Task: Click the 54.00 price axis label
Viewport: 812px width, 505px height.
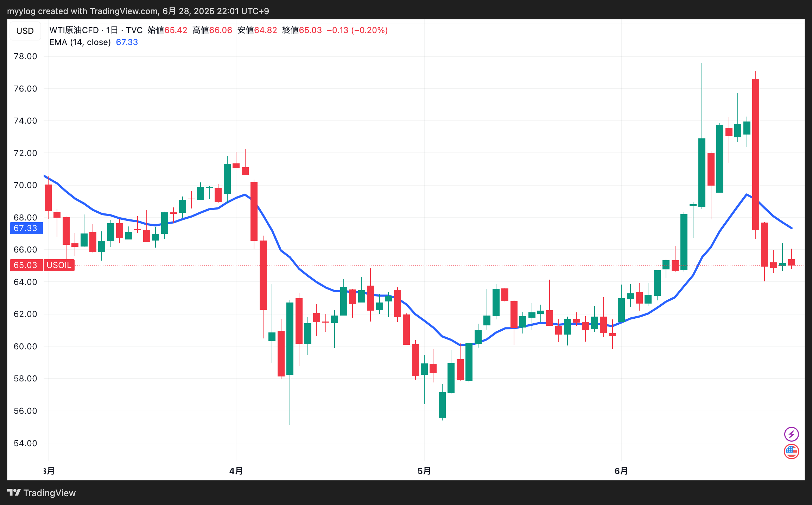Action: [x=25, y=443]
